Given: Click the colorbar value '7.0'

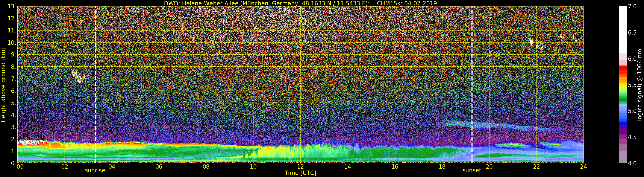Looking at the screenshot, I should click(x=632, y=6).
